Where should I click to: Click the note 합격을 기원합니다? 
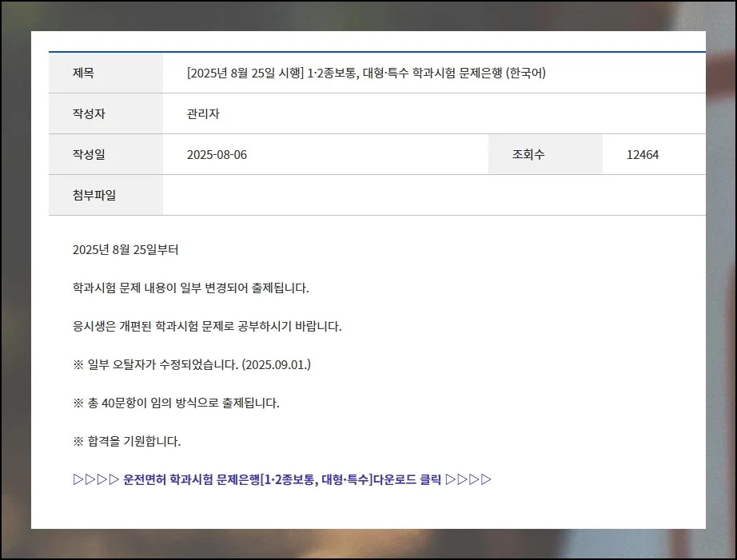pyautogui.click(x=127, y=441)
